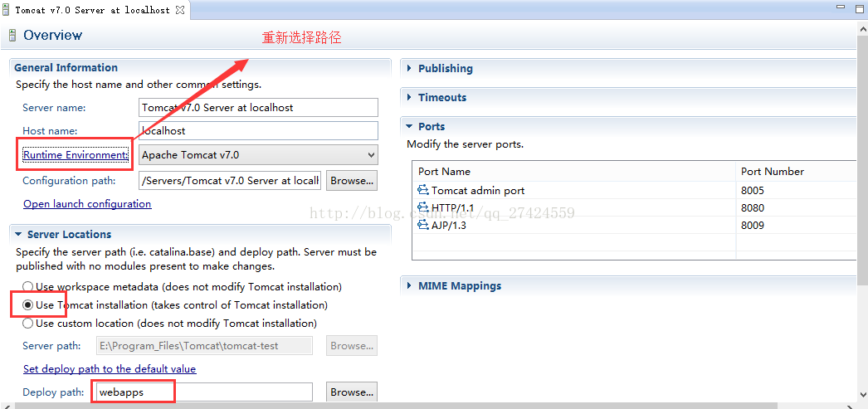Expand the MIME Mappings section
This screenshot has height=409, width=868.
(x=409, y=285)
